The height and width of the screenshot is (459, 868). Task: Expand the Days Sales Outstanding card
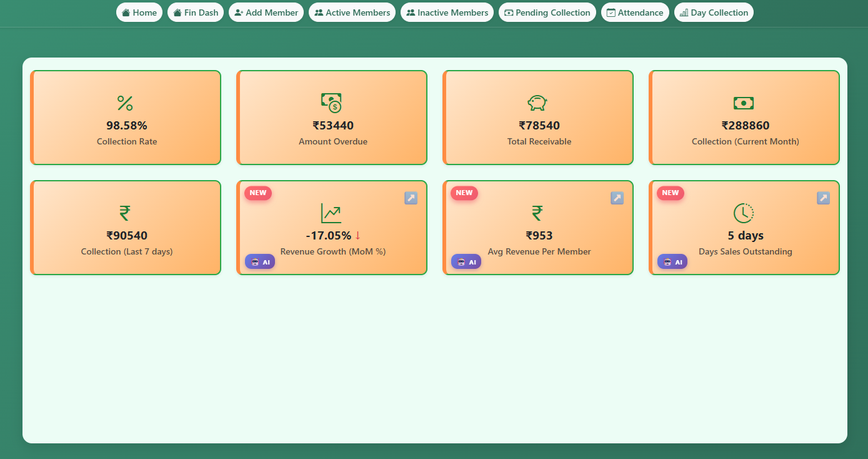pyautogui.click(x=823, y=197)
